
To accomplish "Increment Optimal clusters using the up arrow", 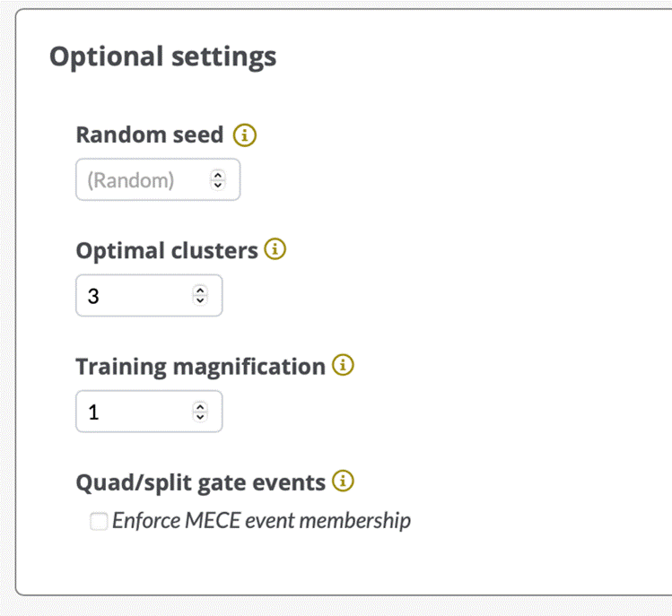I will pos(200,291).
